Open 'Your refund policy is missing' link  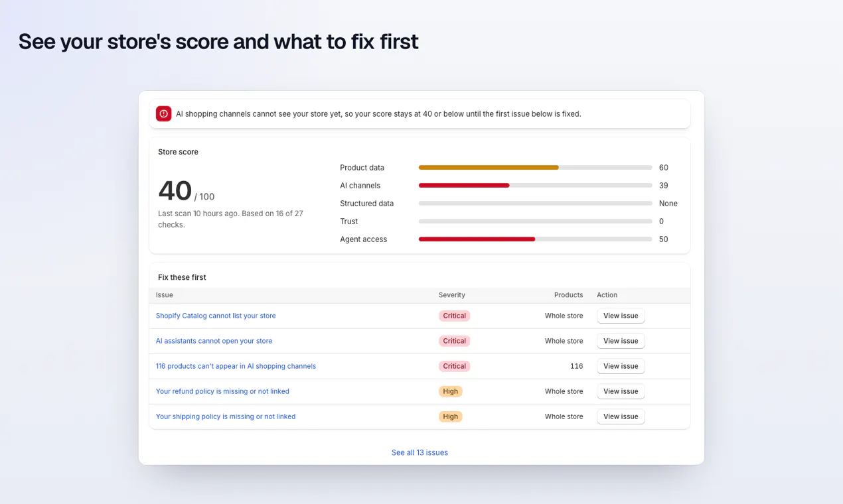pos(222,391)
